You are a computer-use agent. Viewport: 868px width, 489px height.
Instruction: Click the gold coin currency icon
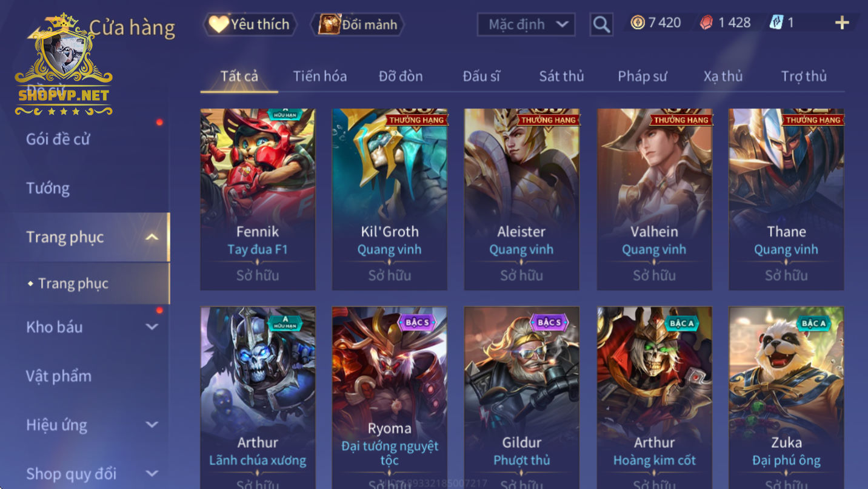637,23
